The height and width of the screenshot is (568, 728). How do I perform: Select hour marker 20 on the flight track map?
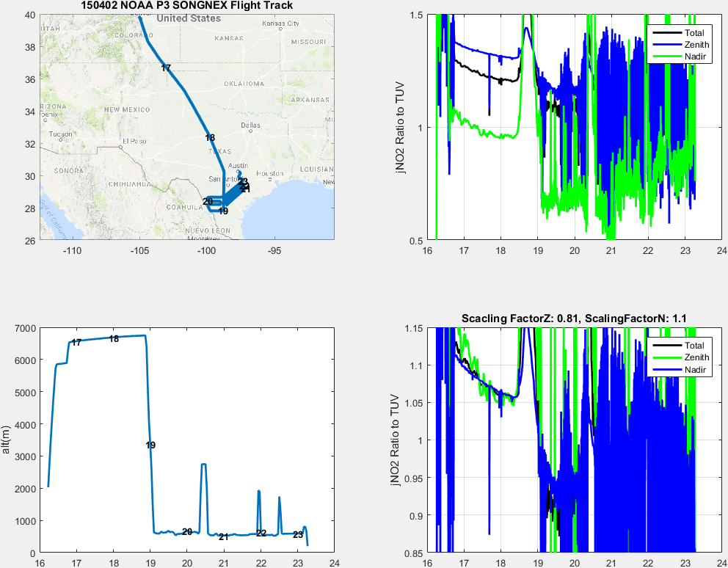tap(208, 202)
